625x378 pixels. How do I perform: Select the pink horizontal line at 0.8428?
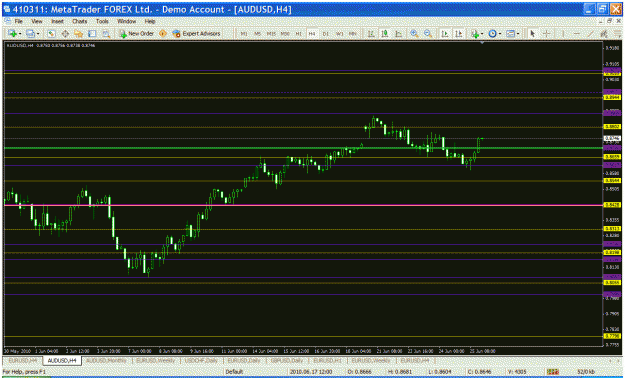pyautogui.click(x=303, y=205)
